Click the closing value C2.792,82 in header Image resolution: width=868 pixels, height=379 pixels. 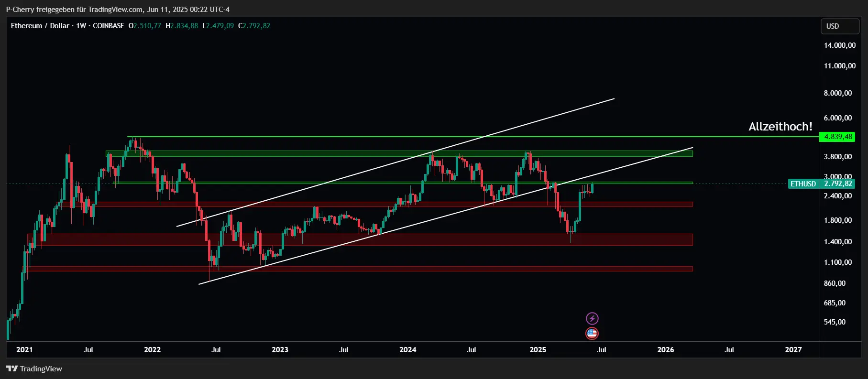pos(254,26)
